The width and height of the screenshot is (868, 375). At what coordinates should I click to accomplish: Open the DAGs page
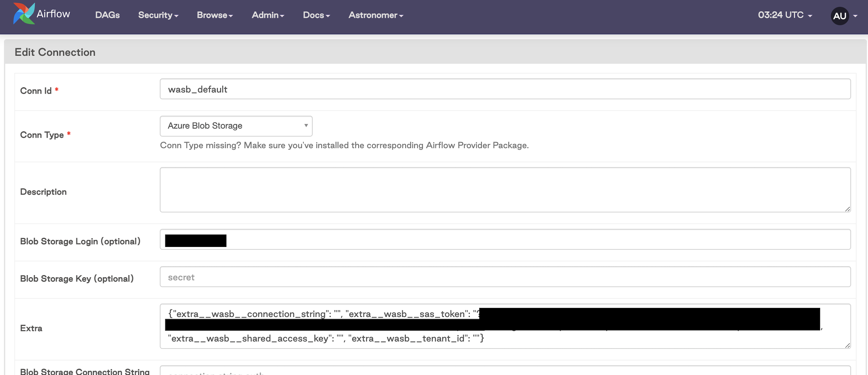[x=107, y=15]
